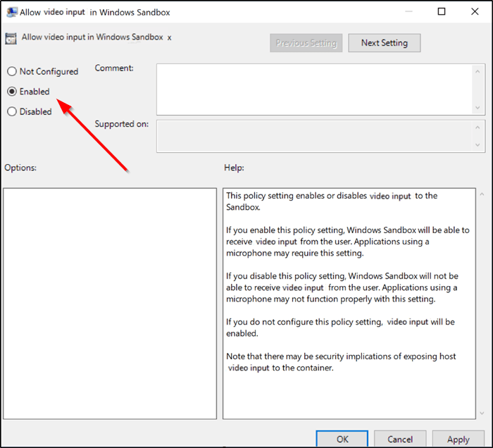Click the Help text about security implications

341,362
